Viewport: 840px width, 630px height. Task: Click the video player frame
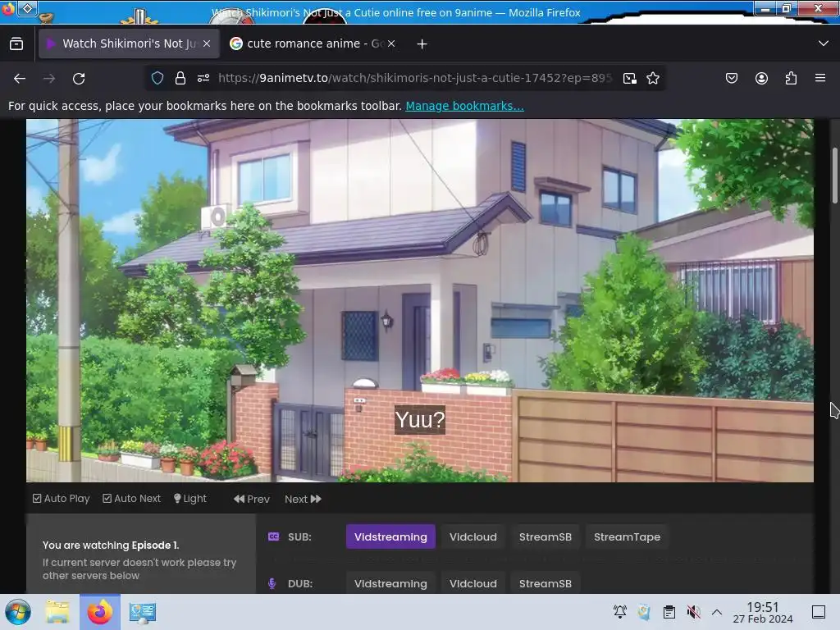tap(420, 300)
